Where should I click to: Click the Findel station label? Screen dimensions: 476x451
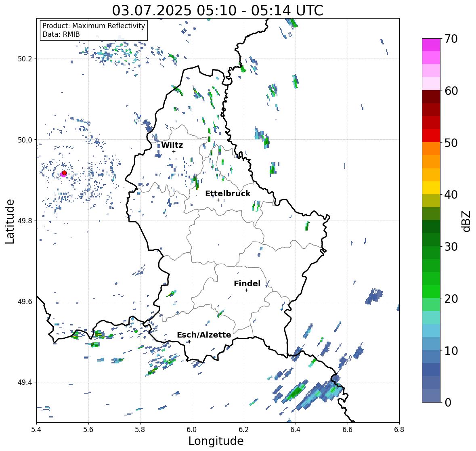click(247, 283)
